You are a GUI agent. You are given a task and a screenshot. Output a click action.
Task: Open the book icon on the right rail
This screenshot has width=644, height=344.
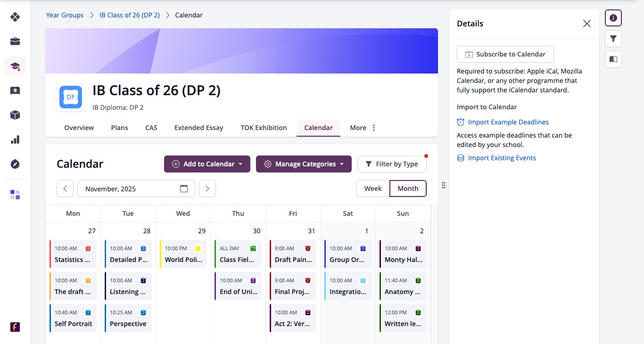[613, 59]
